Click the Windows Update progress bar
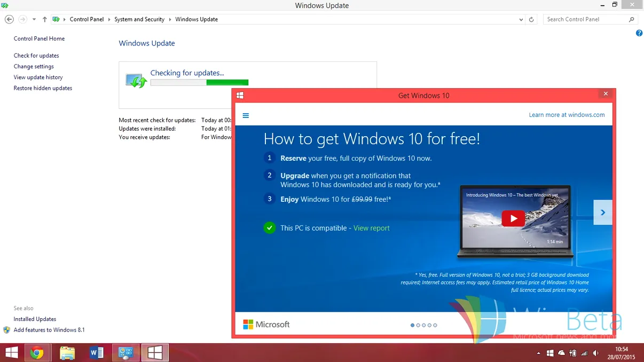 (199, 82)
